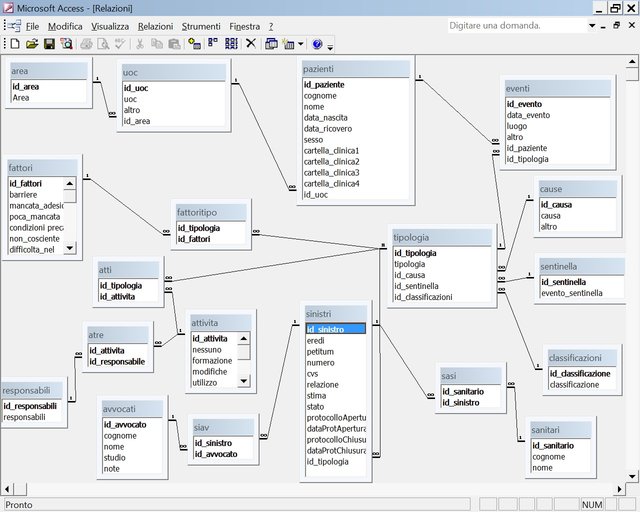Click the horizontal scrollbar left arrow
Screen dimensions: 640x512
click(7, 489)
